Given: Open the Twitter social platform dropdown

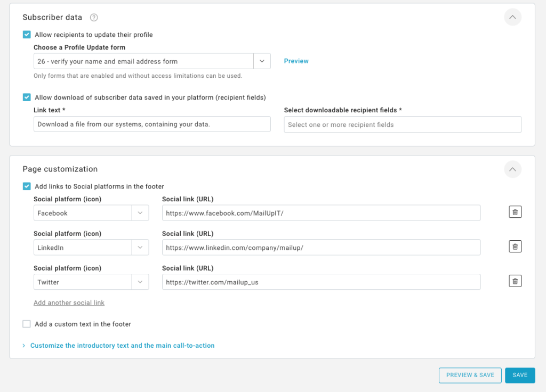Looking at the screenshot, I should coord(140,282).
